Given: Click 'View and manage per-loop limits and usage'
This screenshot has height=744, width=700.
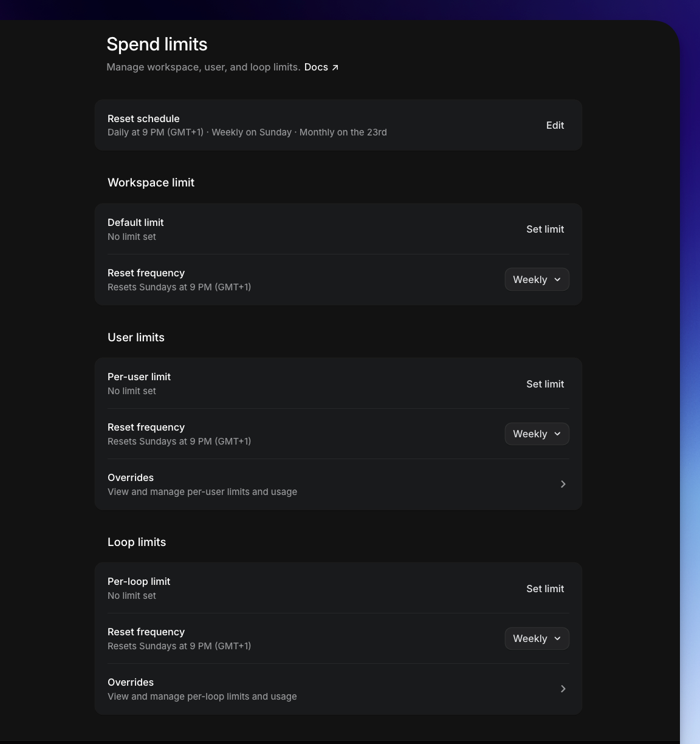Looking at the screenshot, I should 202,696.
